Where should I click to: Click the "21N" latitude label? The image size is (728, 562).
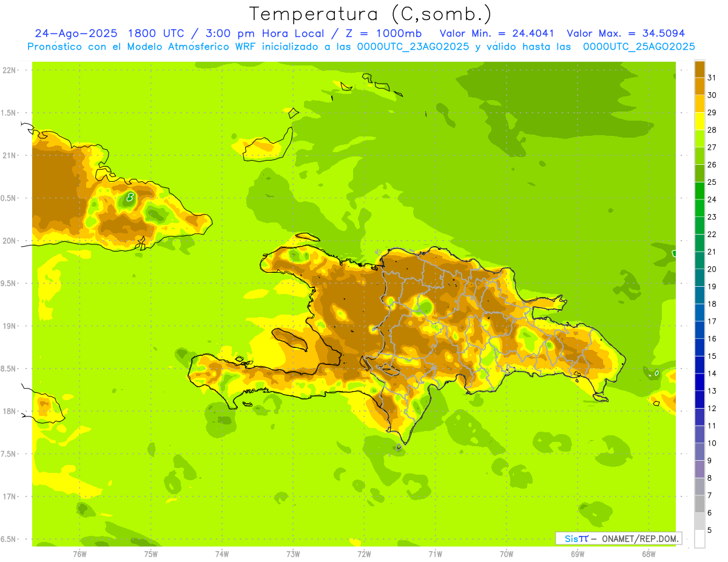[x=9, y=155]
